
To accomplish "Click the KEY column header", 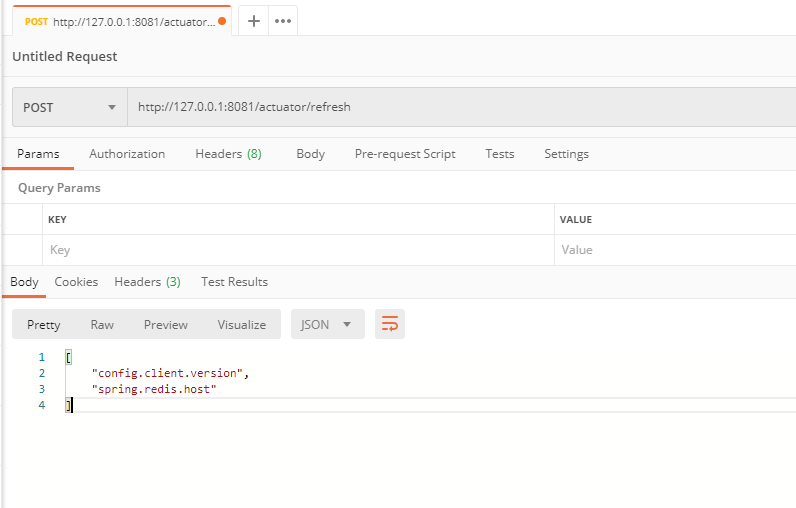I will 57,220.
